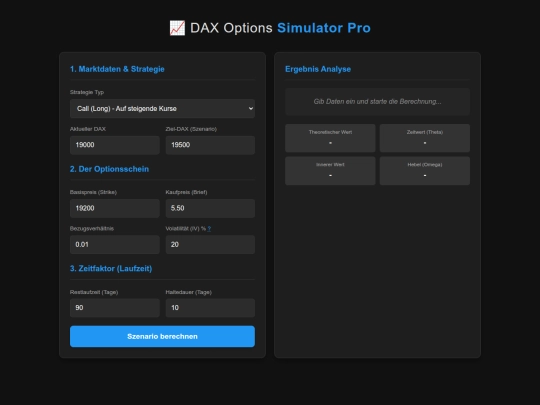
Task: Click the Ziel-DAX (Szenario) input field
Action: pyautogui.click(x=210, y=145)
